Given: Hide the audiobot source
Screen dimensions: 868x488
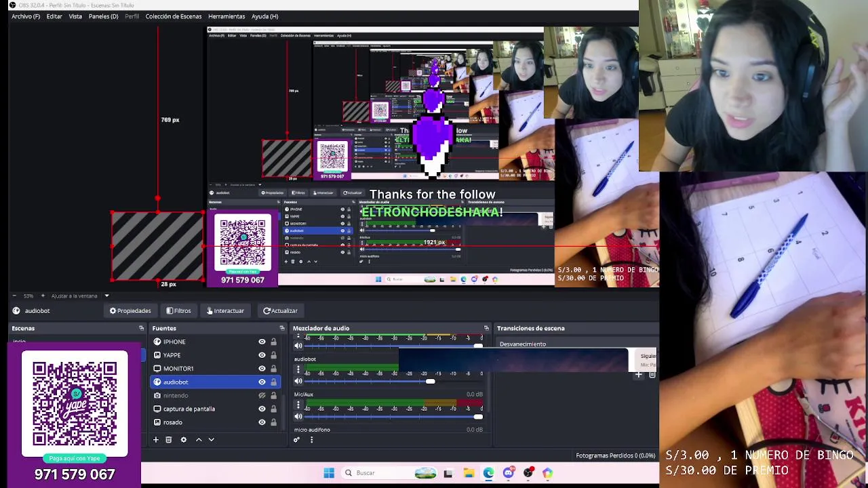Looking at the screenshot, I should tap(262, 382).
